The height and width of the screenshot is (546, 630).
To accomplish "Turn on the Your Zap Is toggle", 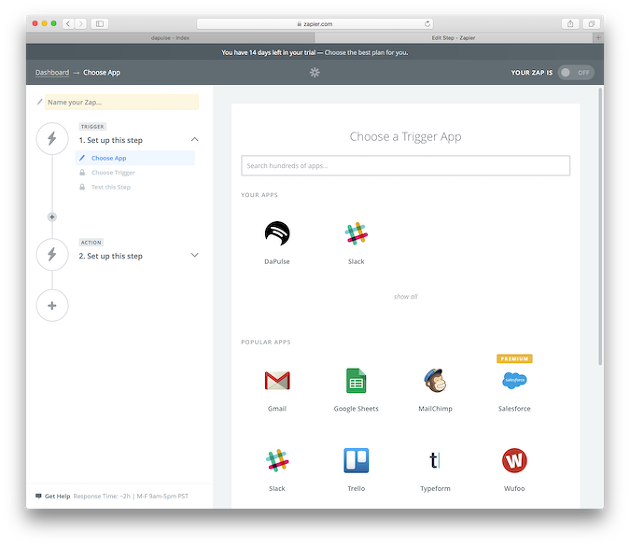I will (x=576, y=72).
